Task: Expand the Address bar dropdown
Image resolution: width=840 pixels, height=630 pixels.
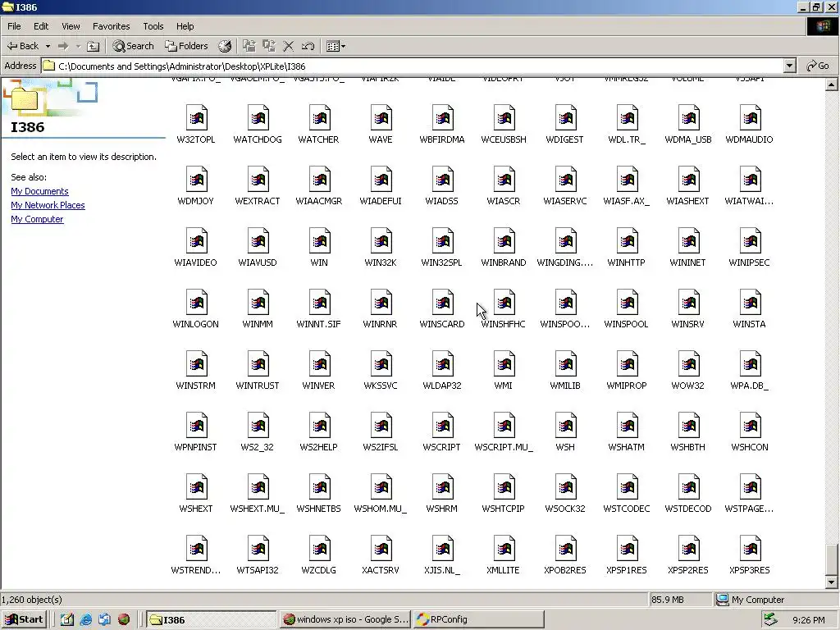Action: (789, 66)
